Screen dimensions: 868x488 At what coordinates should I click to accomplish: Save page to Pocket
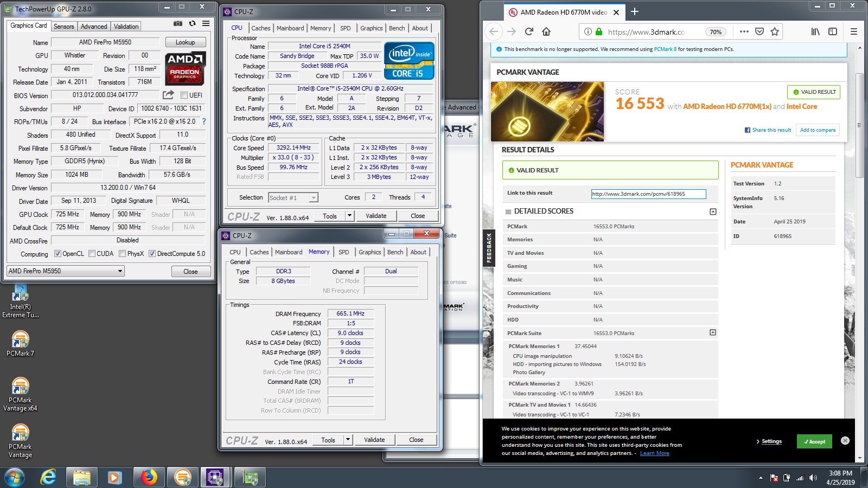(x=759, y=31)
